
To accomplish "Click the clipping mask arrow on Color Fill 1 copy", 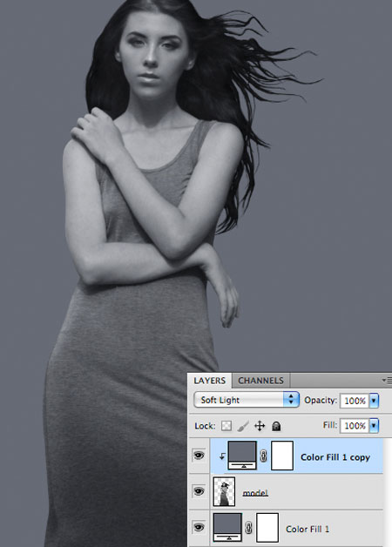I will tap(221, 456).
